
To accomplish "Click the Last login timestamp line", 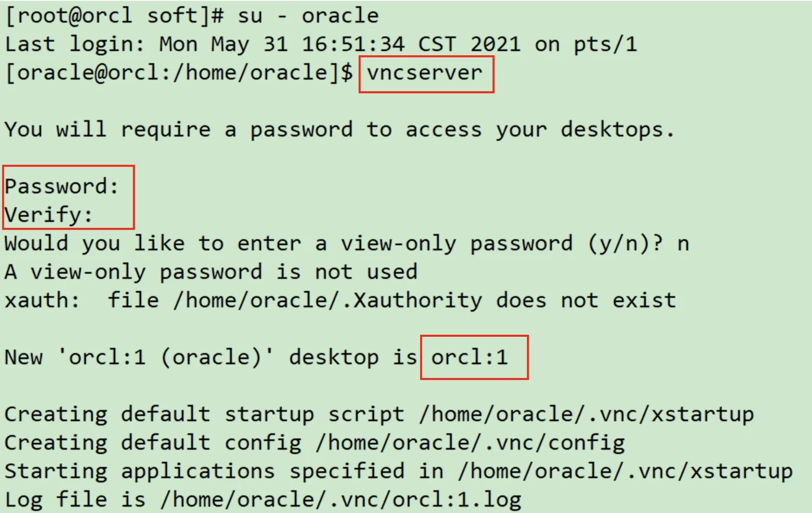I will tap(321, 44).
